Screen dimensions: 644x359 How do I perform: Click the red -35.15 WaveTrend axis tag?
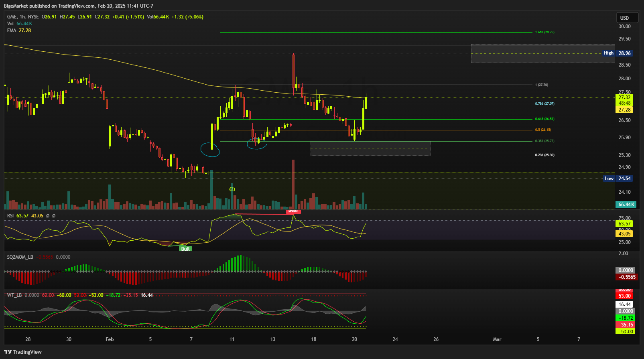[626, 325]
